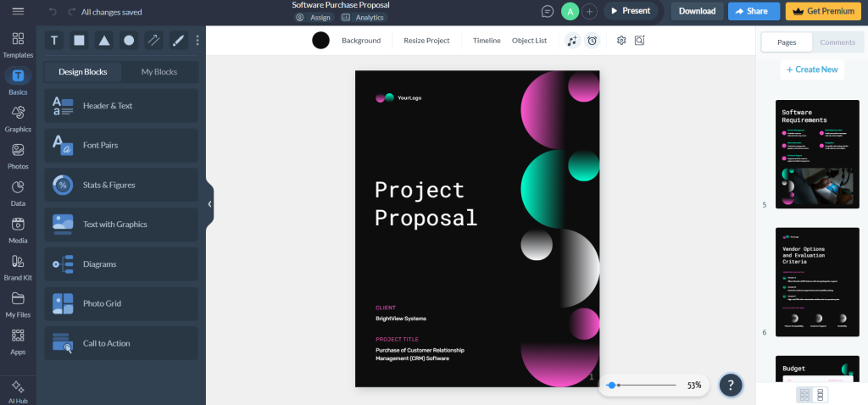The image size is (868, 405).
Task: Open Apps in the left sidebar
Action: coord(19,341)
